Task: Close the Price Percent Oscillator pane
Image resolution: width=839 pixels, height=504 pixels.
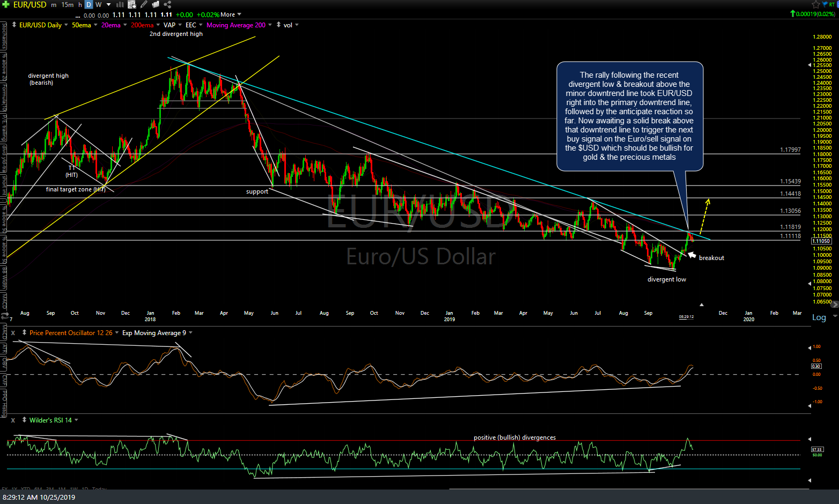Action: point(13,333)
